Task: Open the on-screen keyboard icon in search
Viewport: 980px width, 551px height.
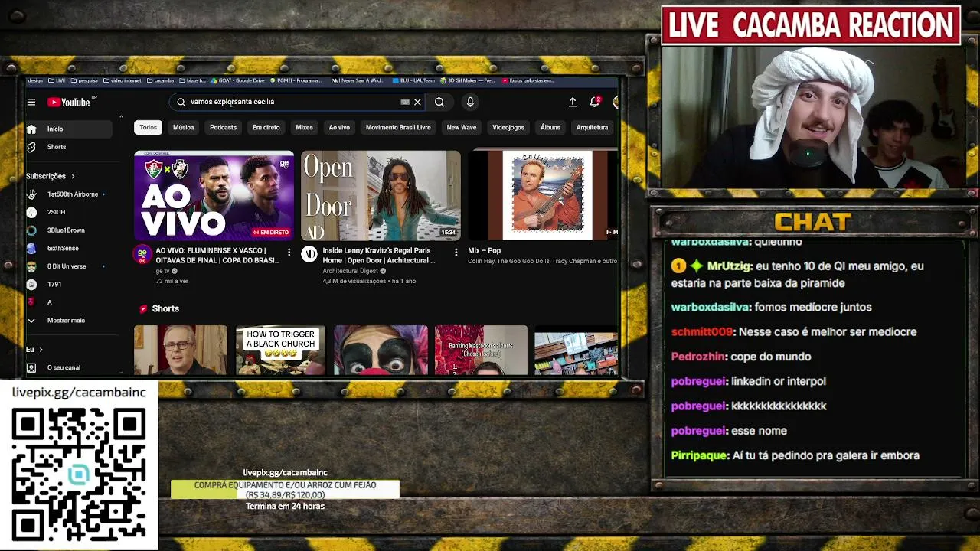Action: pyautogui.click(x=405, y=102)
